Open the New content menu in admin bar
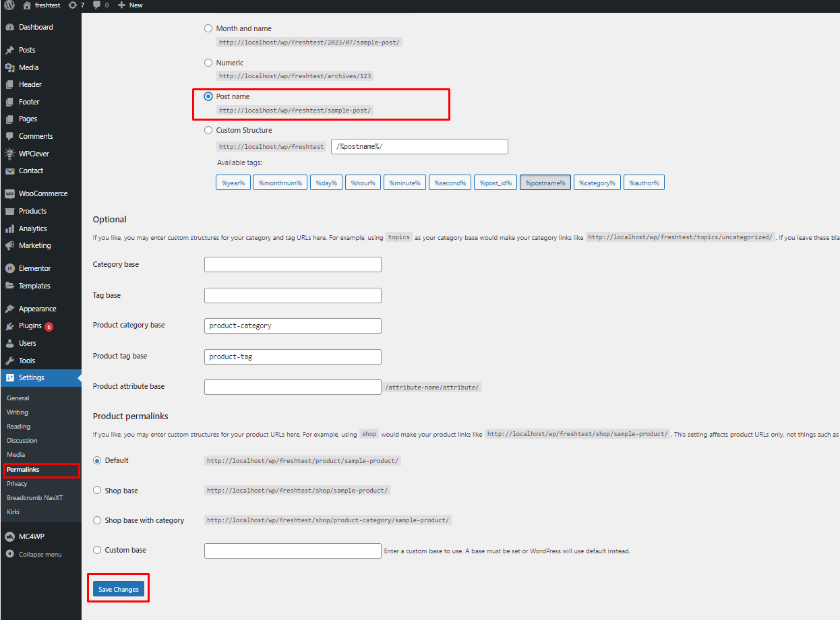The width and height of the screenshot is (840, 620). tap(130, 5)
